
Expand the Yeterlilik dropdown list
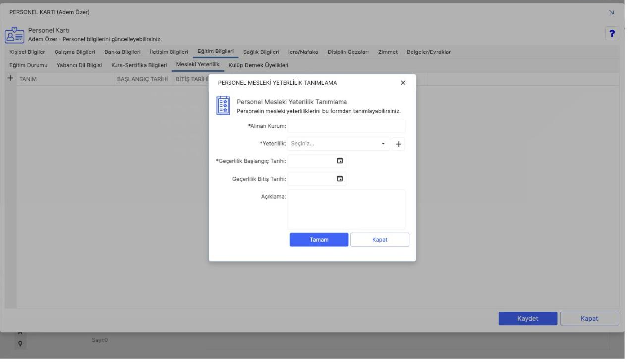pyautogui.click(x=383, y=144)
